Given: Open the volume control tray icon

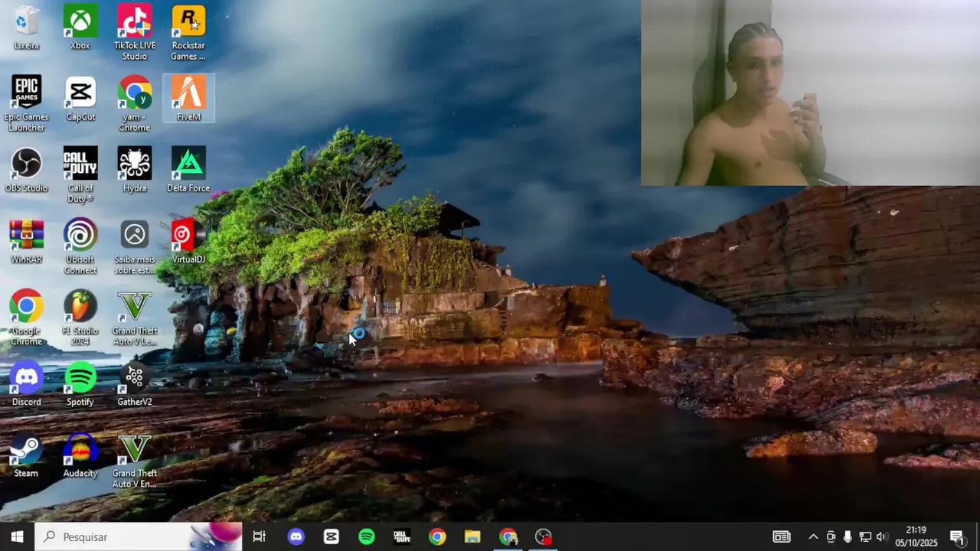Looking at the screenshot, I should (x=882, y=536).
